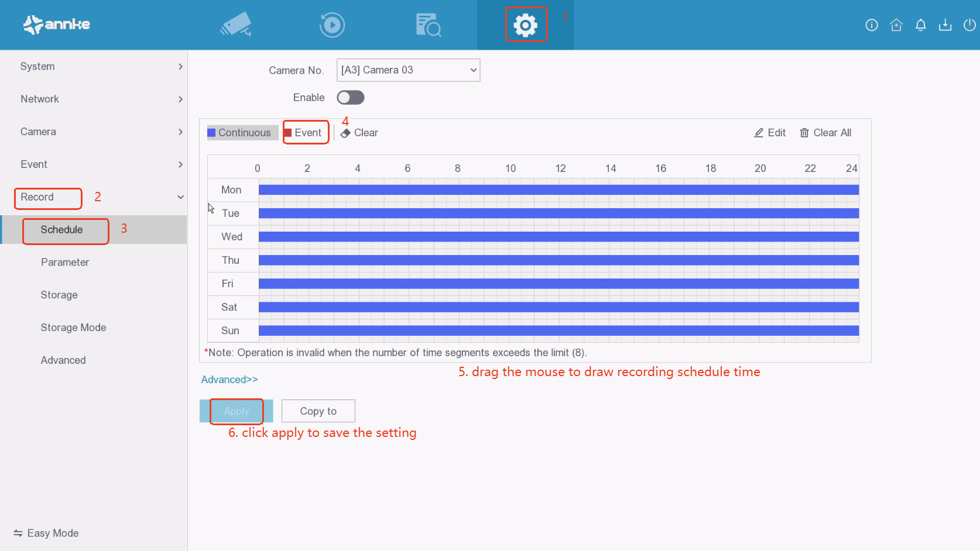Open the Camera No. dropdown

coord(409,70)
